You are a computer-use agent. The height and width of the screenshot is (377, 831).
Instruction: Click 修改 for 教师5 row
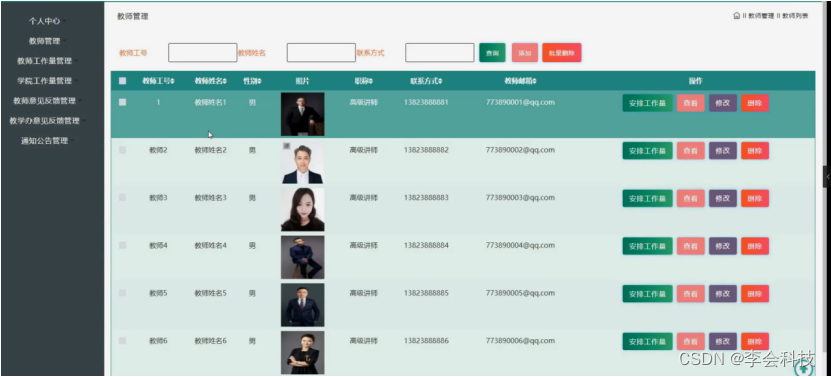click(x=723, y=294)
